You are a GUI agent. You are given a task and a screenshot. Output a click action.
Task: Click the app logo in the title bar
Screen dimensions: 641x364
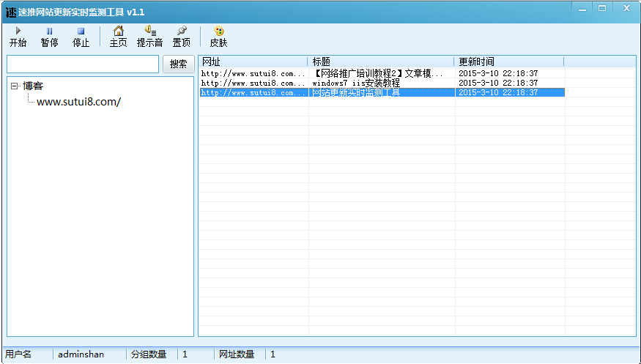click(11, 12)
